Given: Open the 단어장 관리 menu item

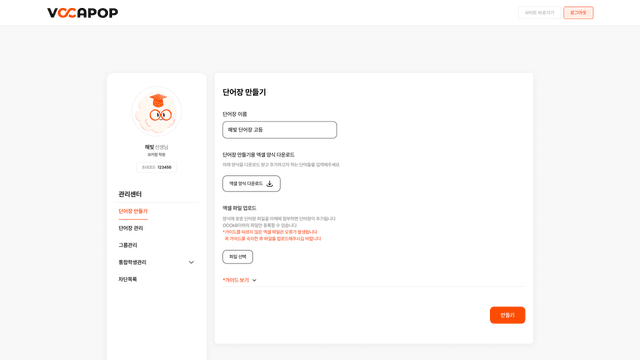Looking at the screenshot, I should 131,228.
